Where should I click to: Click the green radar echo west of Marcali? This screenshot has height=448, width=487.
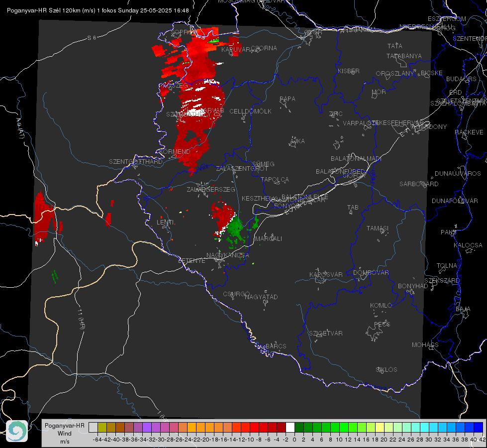tap(236, 230)
